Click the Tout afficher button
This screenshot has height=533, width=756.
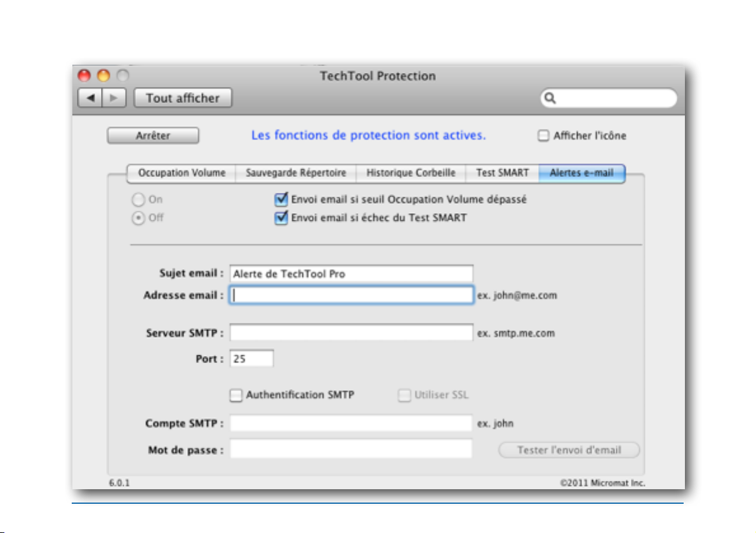pyautogui.click(x=183, y=98)
